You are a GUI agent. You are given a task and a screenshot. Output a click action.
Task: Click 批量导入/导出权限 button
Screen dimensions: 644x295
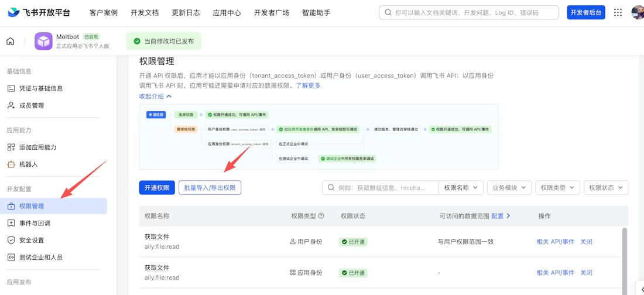(210, 187)
